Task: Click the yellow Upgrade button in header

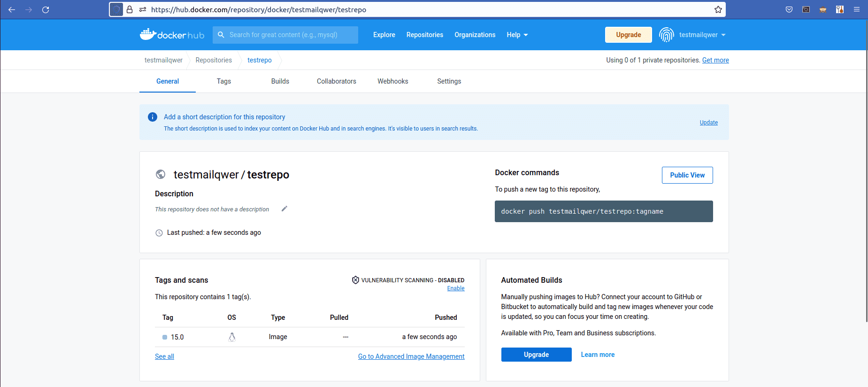Action: point(629,35)
